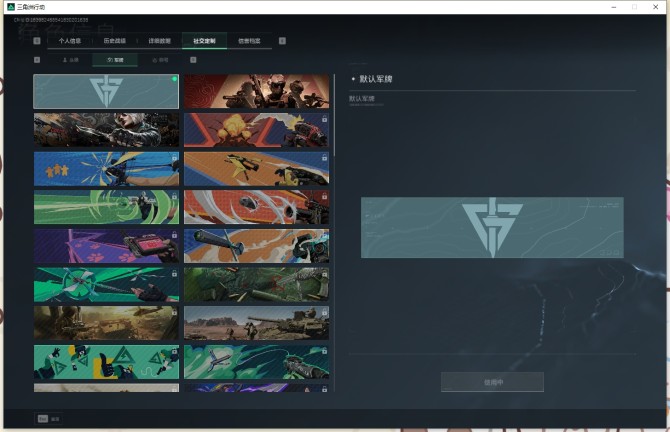Go to the 信誉档案 tab
The image size is (670, 432).
pos(249,41)
